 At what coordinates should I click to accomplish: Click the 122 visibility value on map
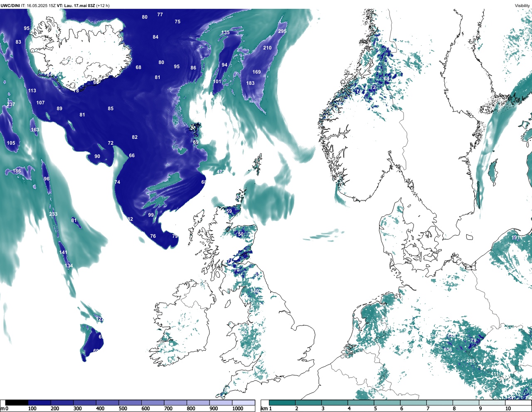coord(100,319)
